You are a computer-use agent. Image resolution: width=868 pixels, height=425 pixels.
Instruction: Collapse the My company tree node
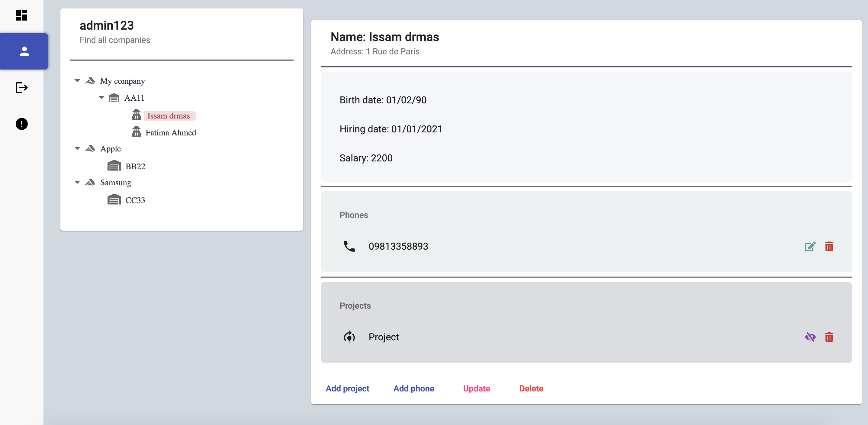click(77, 81)
